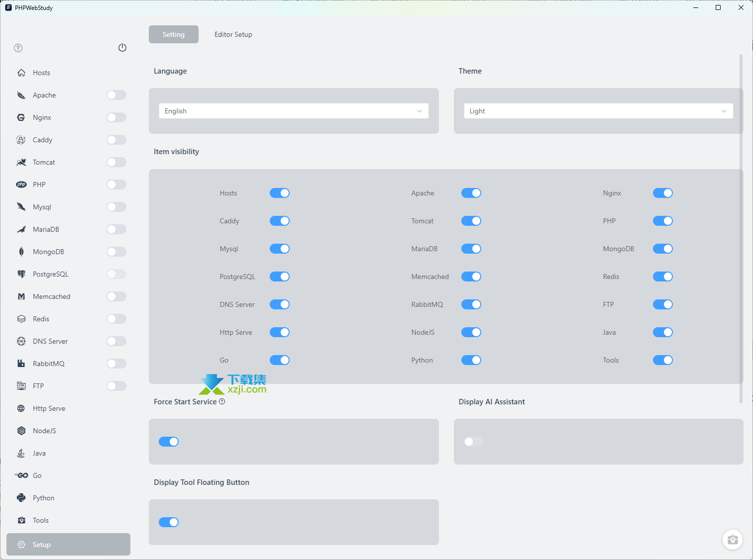Click the DNS Server icon
This screenshot has width=753, height=560.
(x=21, y=341)
